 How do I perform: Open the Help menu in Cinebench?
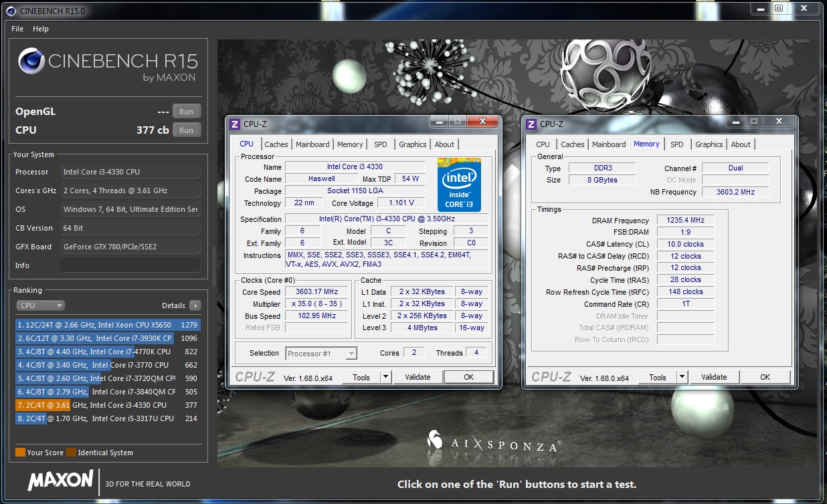[41, 29]
